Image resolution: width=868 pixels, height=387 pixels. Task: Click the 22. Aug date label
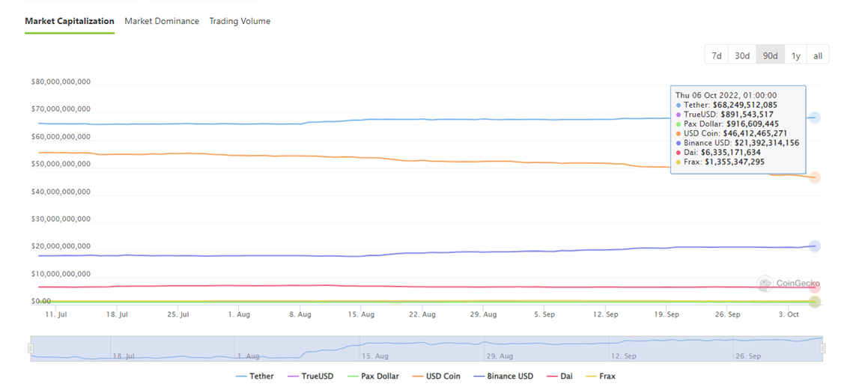point(422,314)
